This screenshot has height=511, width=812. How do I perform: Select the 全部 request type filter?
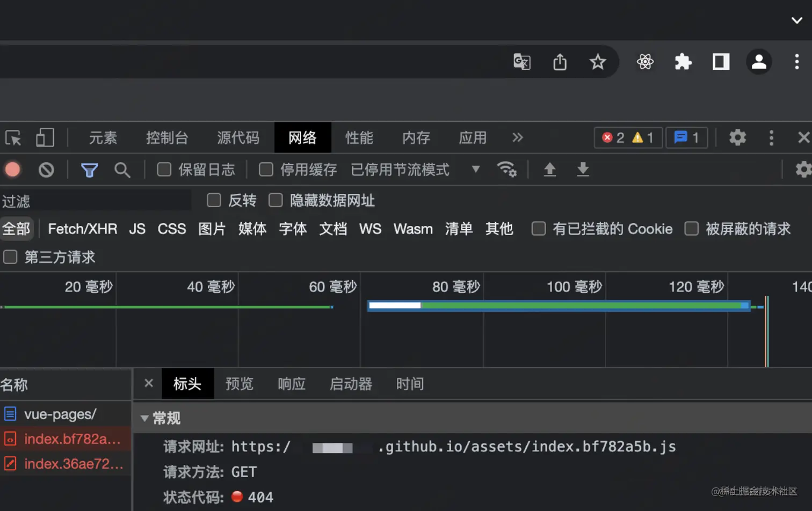click(17, 229)
